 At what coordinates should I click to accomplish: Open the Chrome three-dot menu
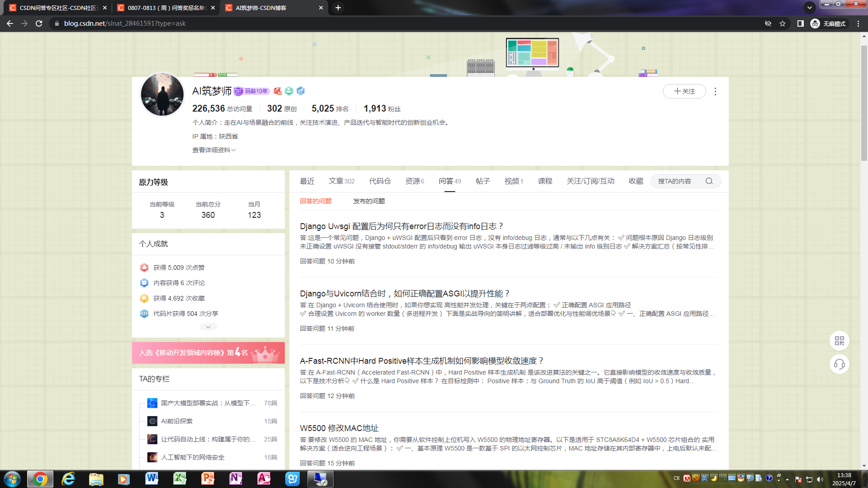pos(858,23)
